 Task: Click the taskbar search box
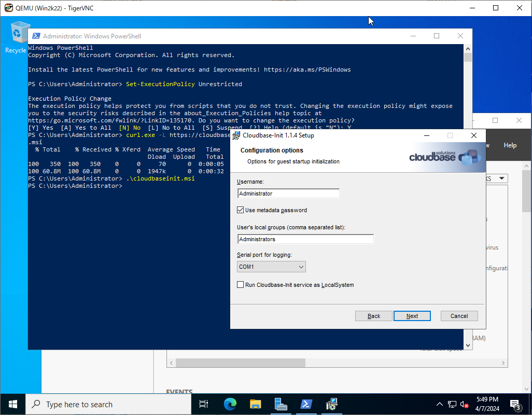tap(108, 404)
